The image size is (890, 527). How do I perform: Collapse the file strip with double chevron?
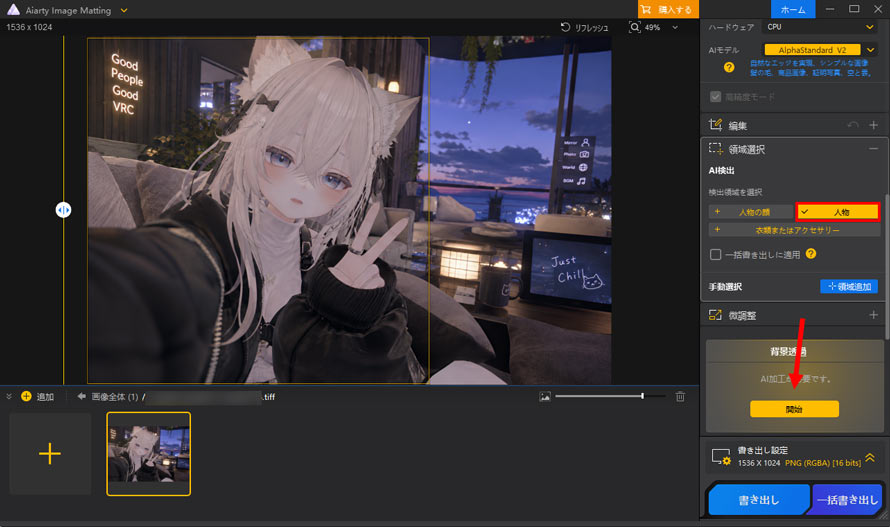point(9,396)
